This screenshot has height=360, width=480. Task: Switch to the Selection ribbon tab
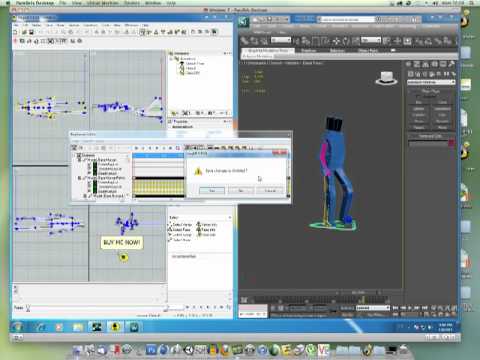pos(337,51)
